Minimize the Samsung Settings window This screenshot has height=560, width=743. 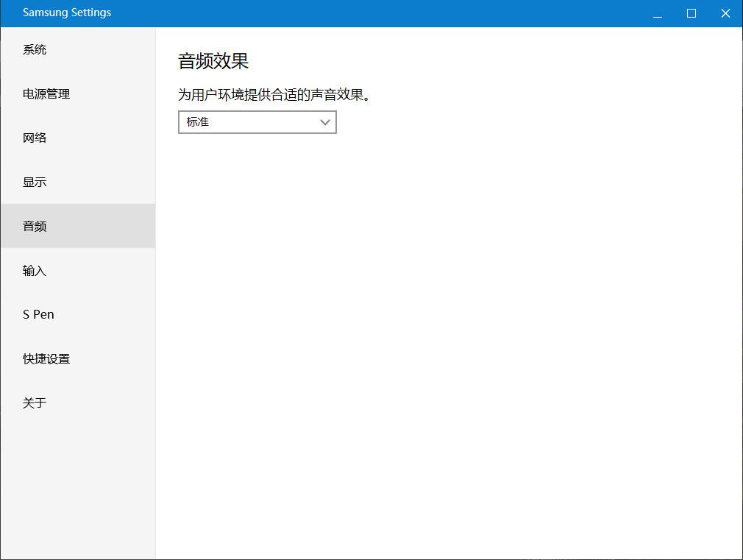click(656, 13)
